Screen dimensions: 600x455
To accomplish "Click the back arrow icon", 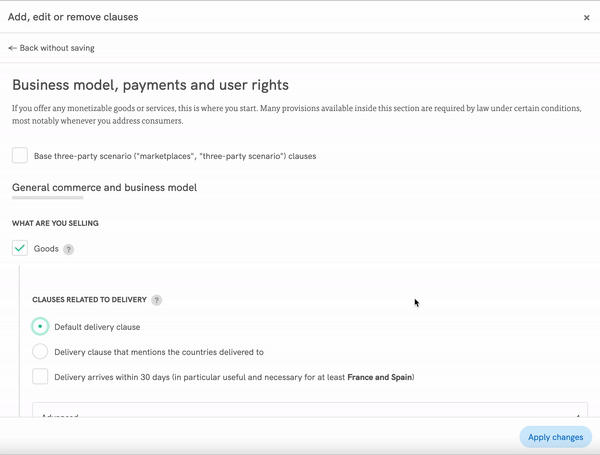I will click(x=13, y=48).
